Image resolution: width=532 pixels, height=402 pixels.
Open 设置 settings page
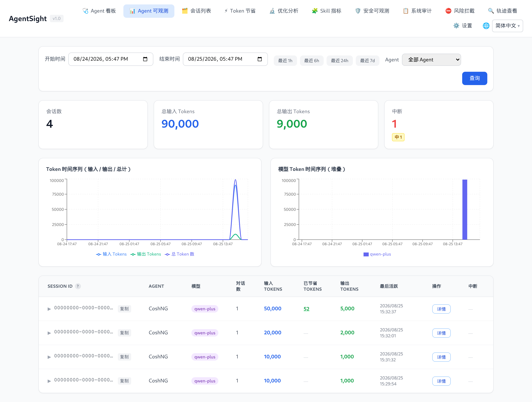pyautogui.click(x=463, y=26)
